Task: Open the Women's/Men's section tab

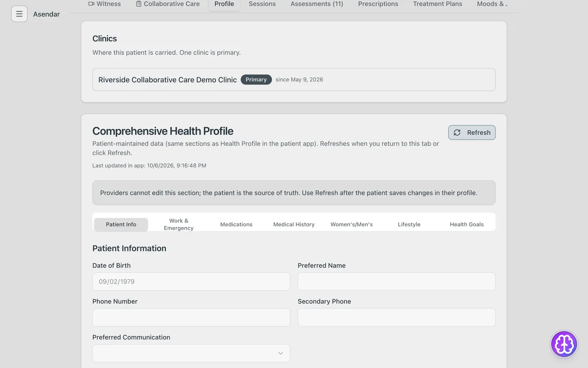Action: [x=351, y=224]
